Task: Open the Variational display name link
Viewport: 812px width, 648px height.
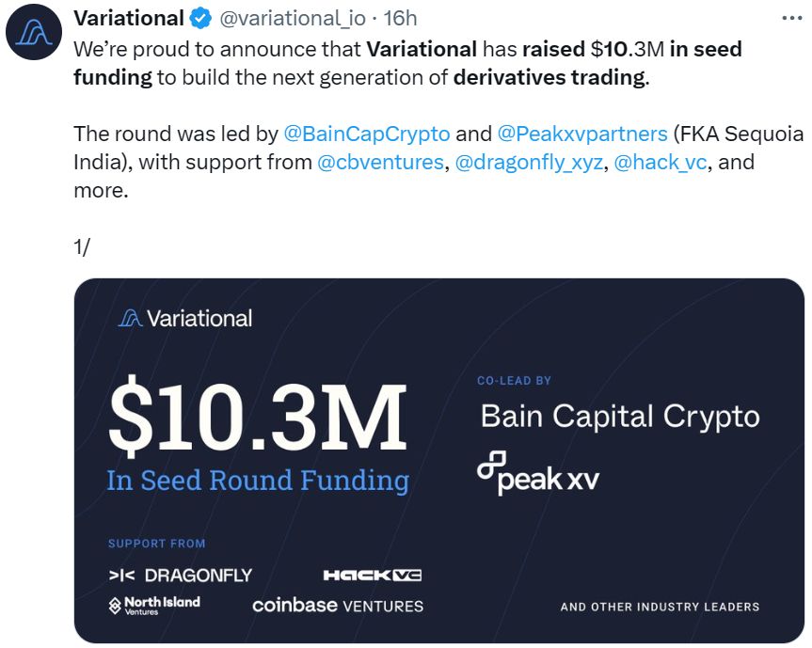Action: [x=129, y=18]
